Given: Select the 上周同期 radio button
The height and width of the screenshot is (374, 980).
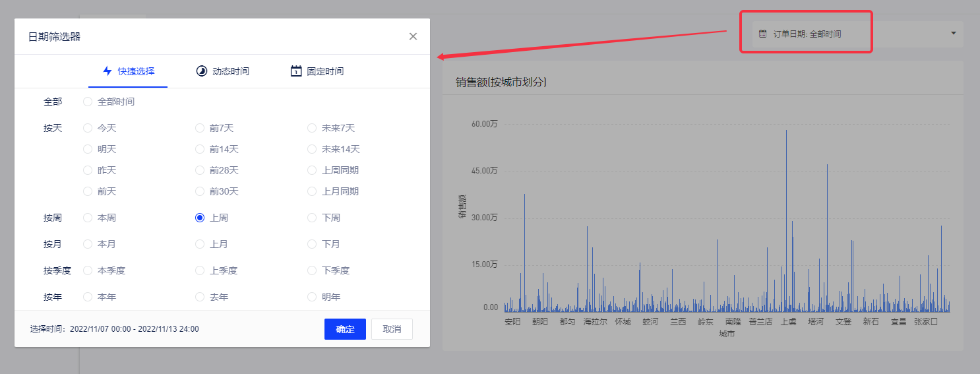Looking at the screenshot, I should [312, 170].
